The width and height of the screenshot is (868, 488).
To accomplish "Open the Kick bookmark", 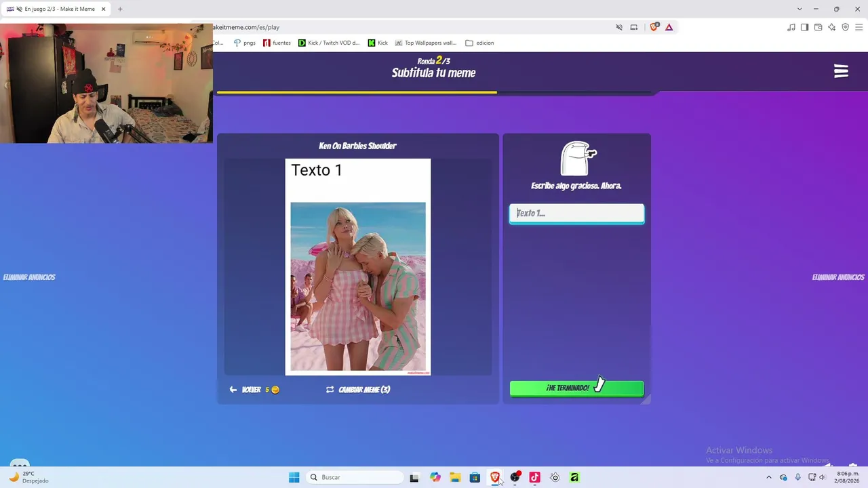I will click(x=378, y=43).
